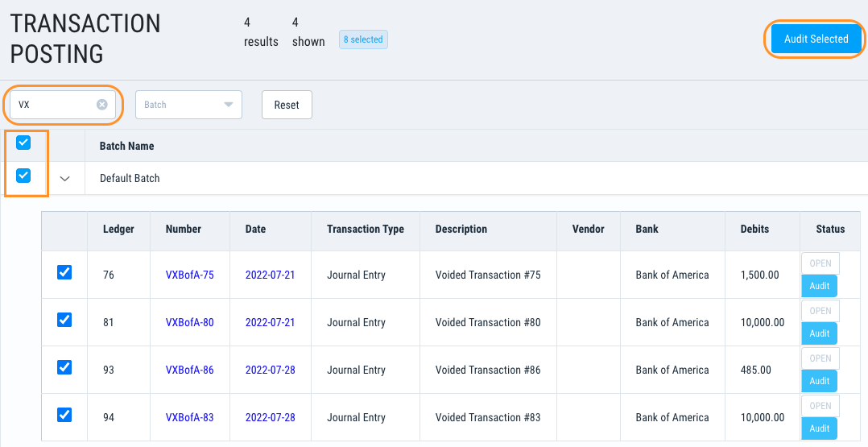Uncheck the select-all checkbox in the header
This screenshot has height=447, width=868.
pyautogui.click(x=23, y=143)
